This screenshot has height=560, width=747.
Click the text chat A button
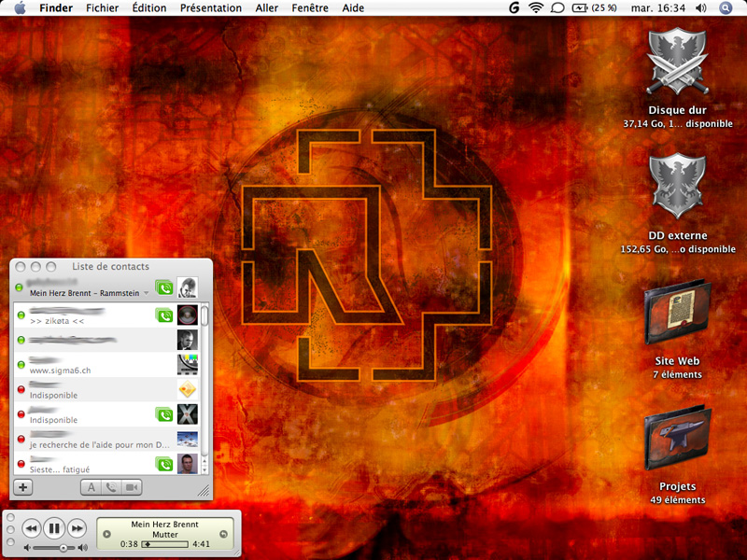click(x=91, y=487)
